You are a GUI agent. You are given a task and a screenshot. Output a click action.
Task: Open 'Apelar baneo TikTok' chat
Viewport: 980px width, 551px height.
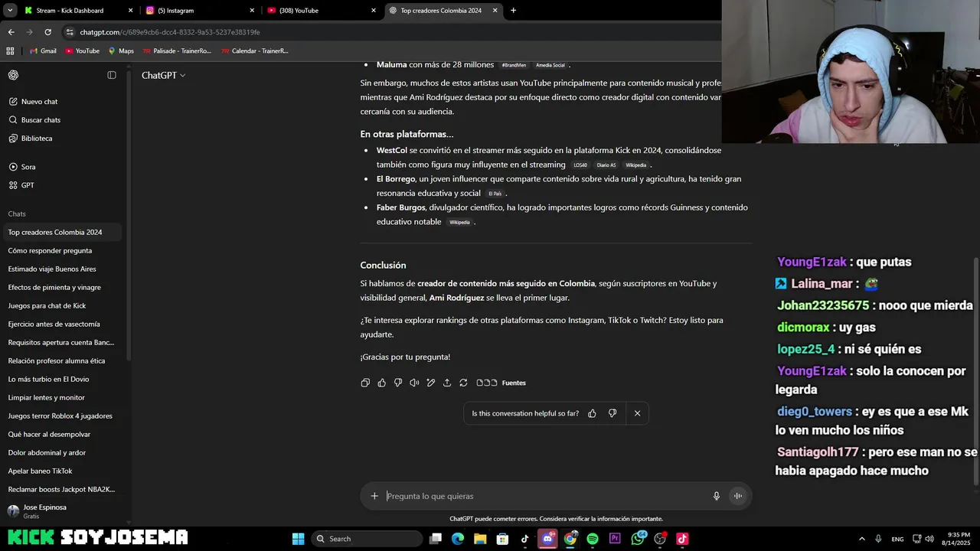64,471
